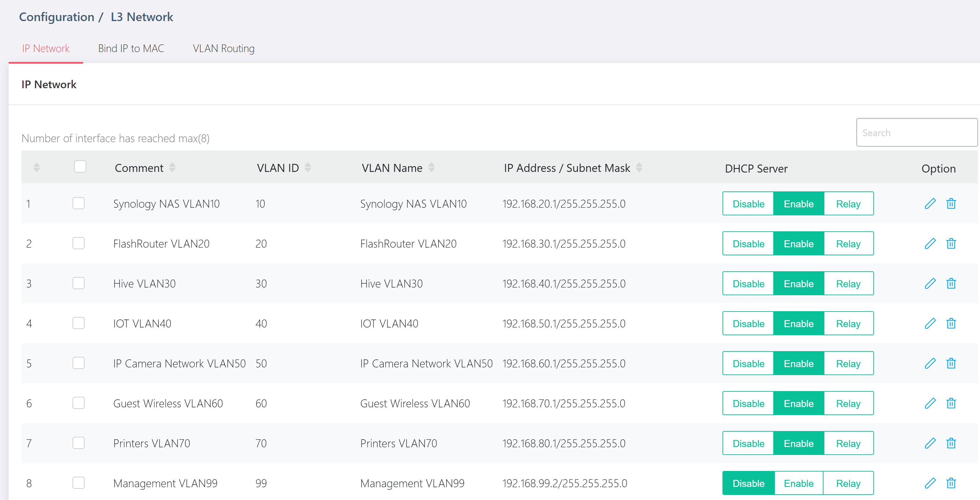Check the Synology NAS VLAN10 row
The height and width of the screenshot is (500, 980).
point(78,203)
